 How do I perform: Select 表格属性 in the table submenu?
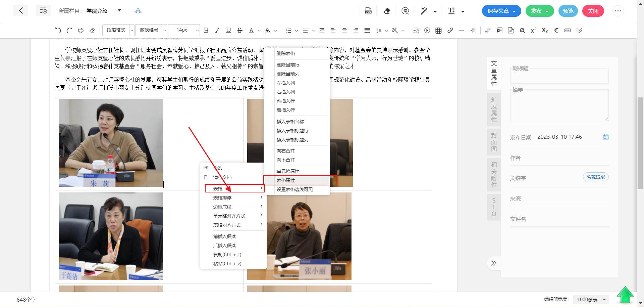286,180
